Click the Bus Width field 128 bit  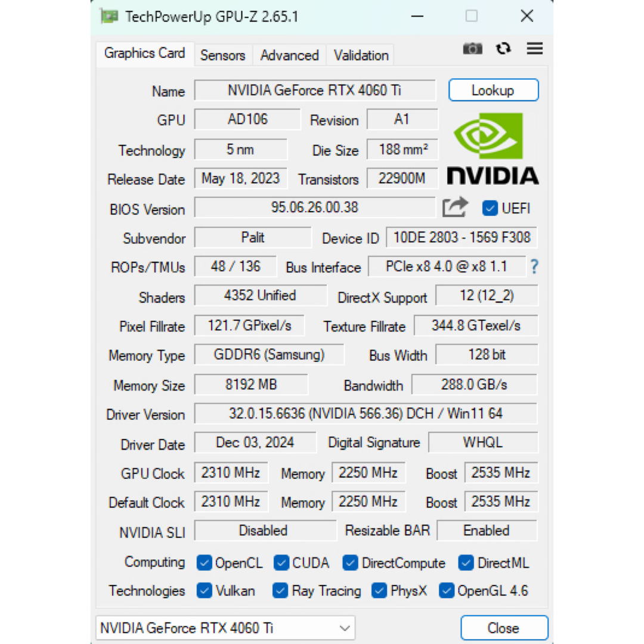point(487,355)
